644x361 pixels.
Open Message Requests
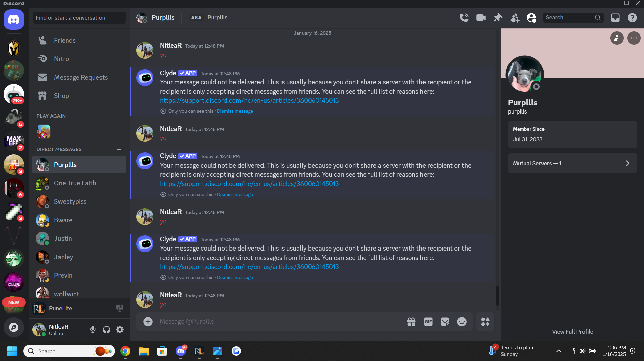79,77
